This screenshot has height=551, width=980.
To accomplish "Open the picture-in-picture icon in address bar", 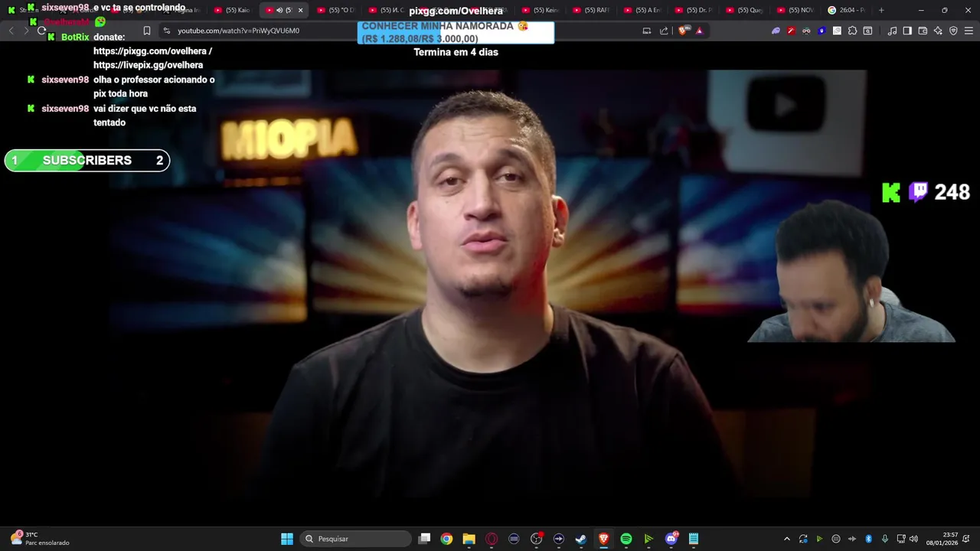I will [x=647, y=31].
